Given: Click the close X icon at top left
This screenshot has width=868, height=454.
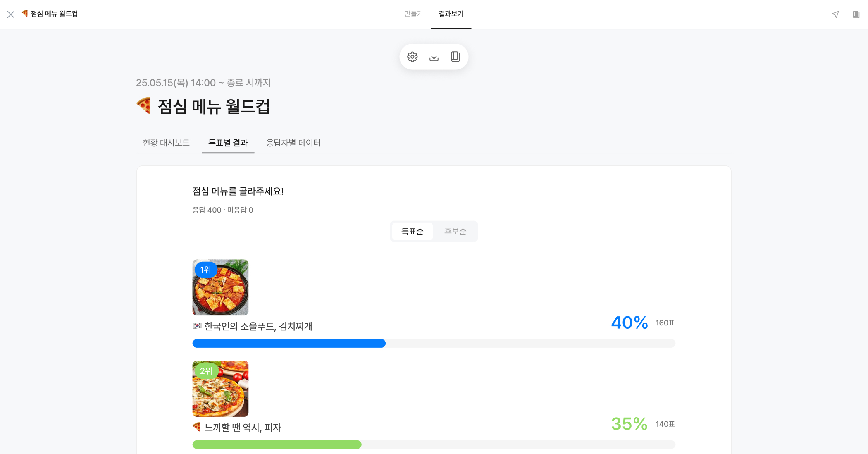Looking at the screenshot, I should coord(11,14).
